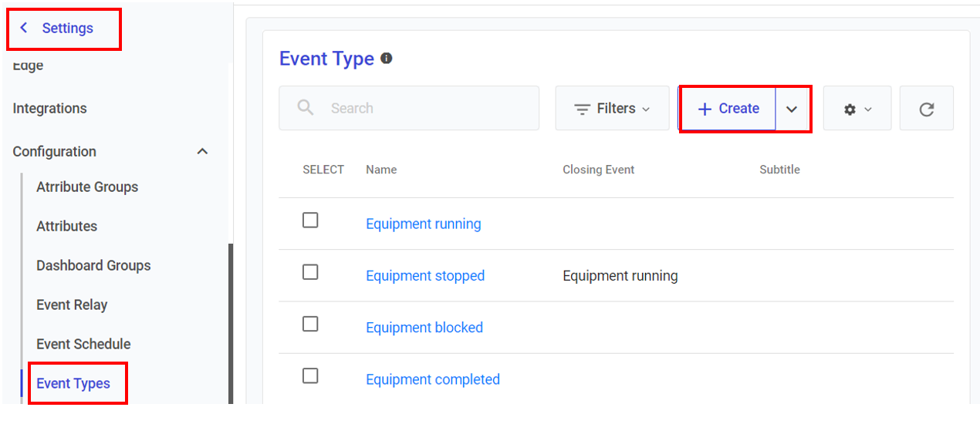Collapse the Configuration section chevron
This screenshot has height=441, width=980.
tap(202, 152)
